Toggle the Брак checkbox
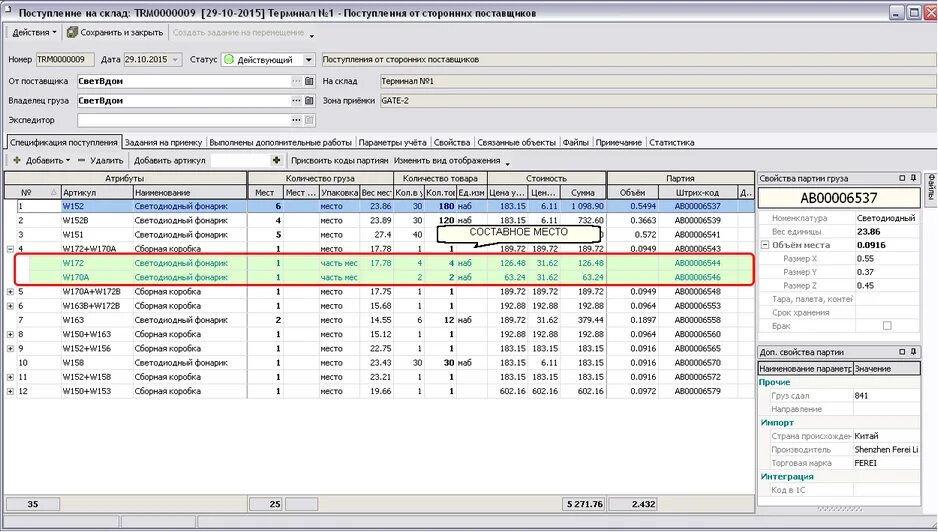The width and height of the screenshot is (938, 532). (x=887, y=326)
